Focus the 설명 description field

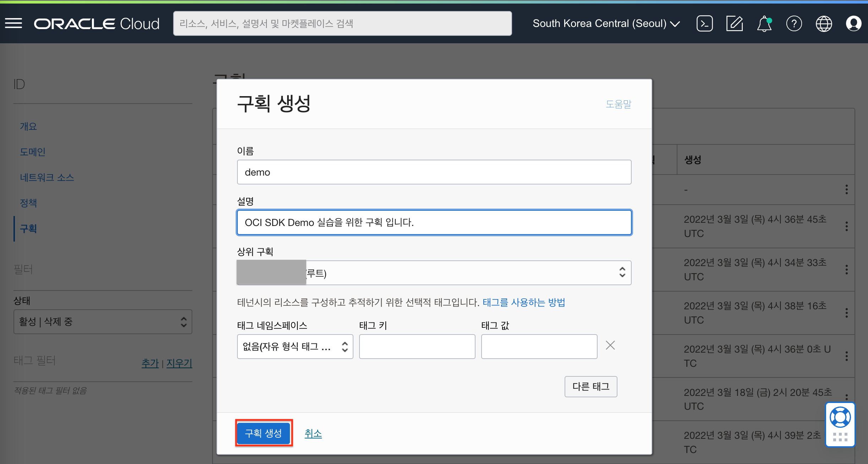(x=434, y=222)
